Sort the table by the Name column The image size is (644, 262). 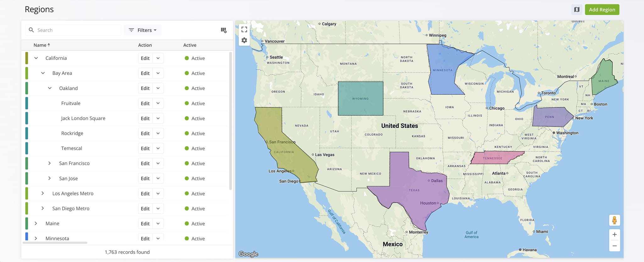pos(42,45)
